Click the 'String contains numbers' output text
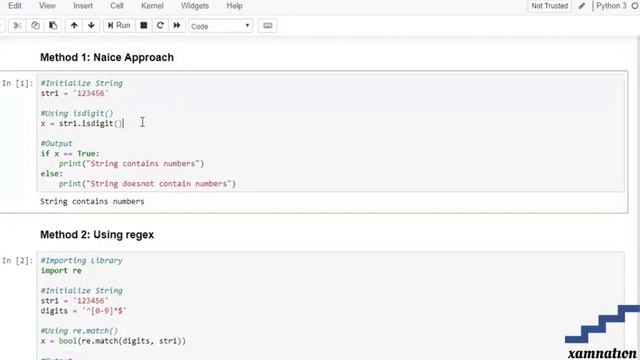 (92, 202)
